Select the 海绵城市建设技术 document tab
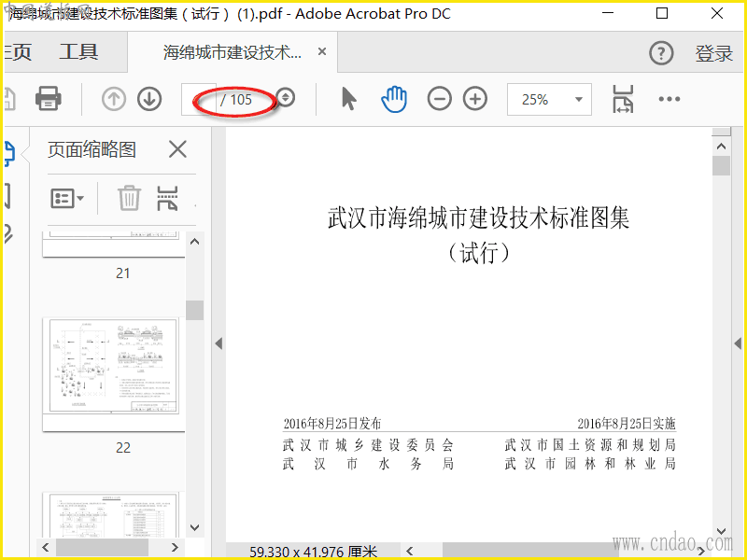 233,52
